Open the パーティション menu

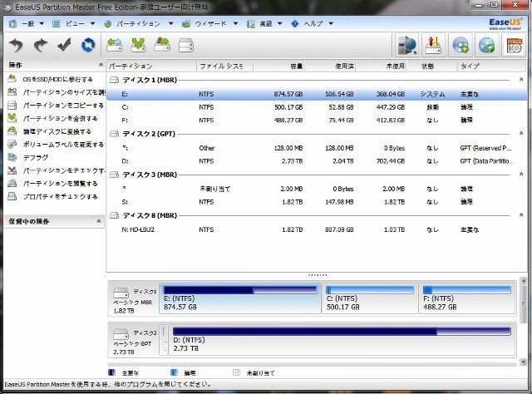coord(139,24)
